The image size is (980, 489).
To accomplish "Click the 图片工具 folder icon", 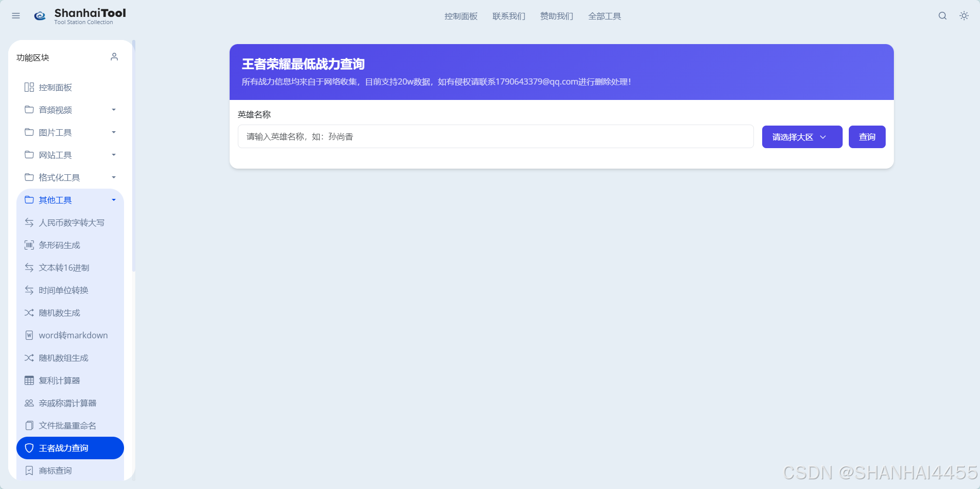I will click(x=29, y=132).
